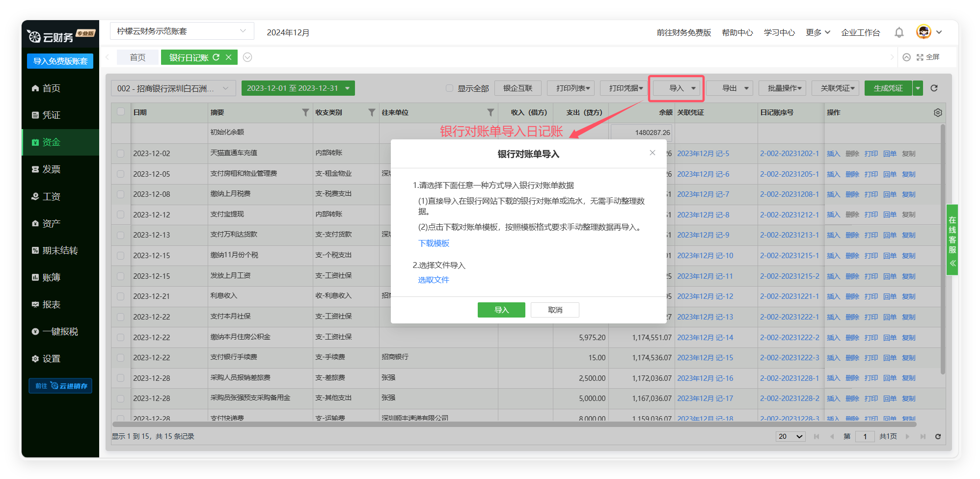Tick the checkbox for row 2023-12-02

pos(121,154)
